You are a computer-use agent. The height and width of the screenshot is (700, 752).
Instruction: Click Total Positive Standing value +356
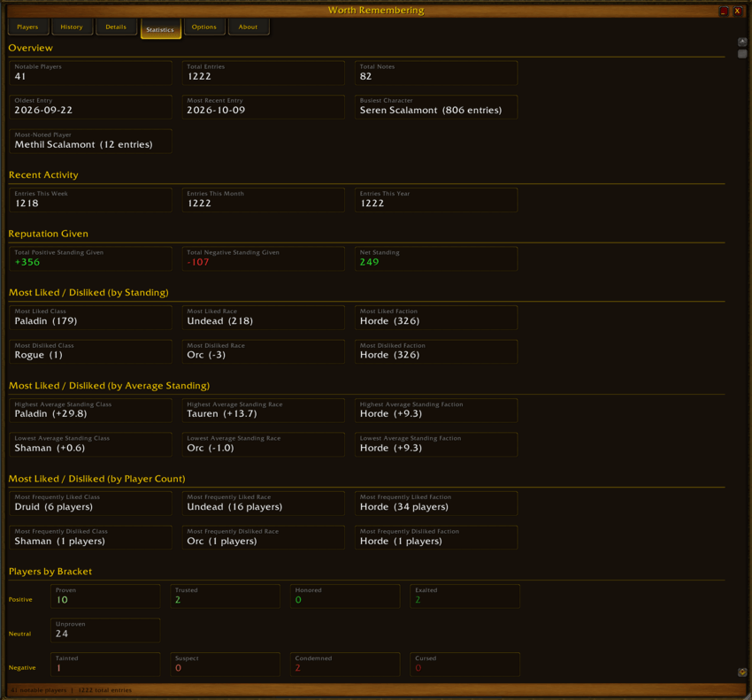(27, 263)
